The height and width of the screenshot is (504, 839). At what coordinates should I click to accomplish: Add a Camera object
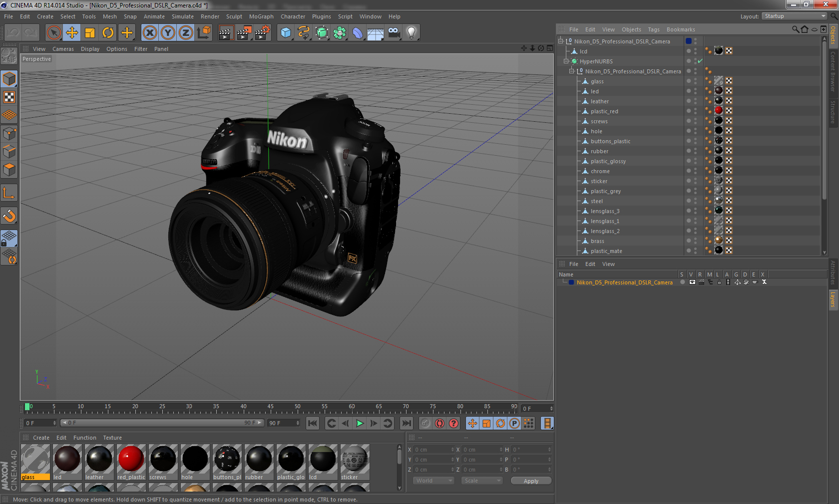click(x=394, y=33)
